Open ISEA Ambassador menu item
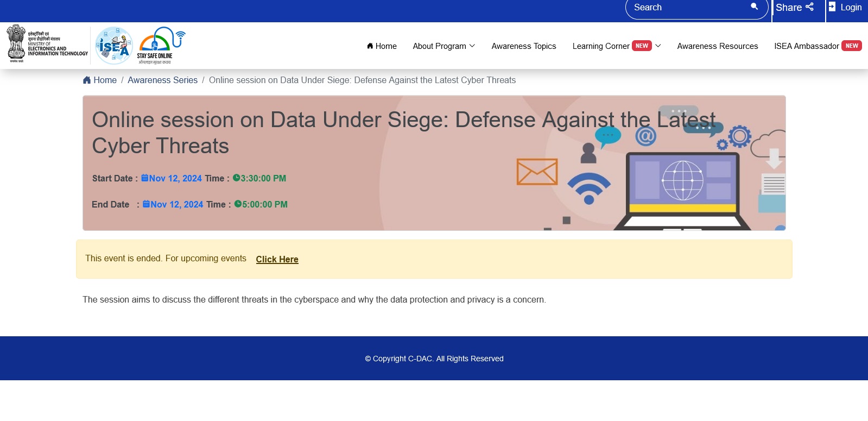This screenshot has height=421, width=868. [806, 46]
